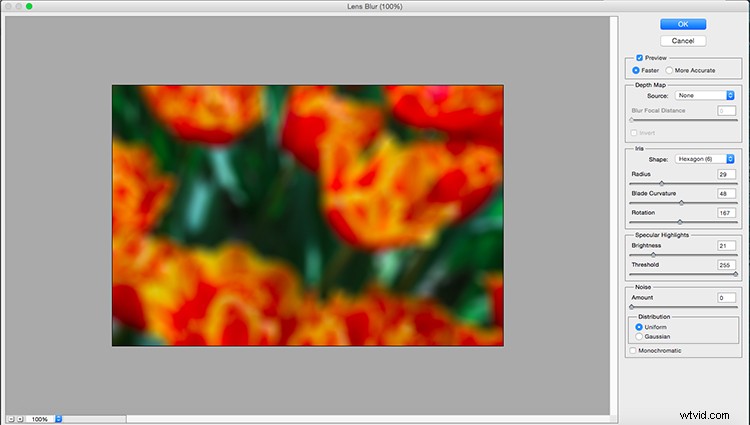Click the vertical scrollbar of preview
This screenshot has height=425, width=750.
point(614,216)
